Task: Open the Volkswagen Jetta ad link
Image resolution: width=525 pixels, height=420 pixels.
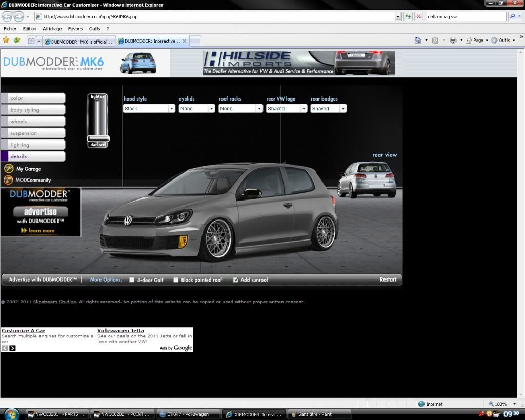Action: click(120, 331)
